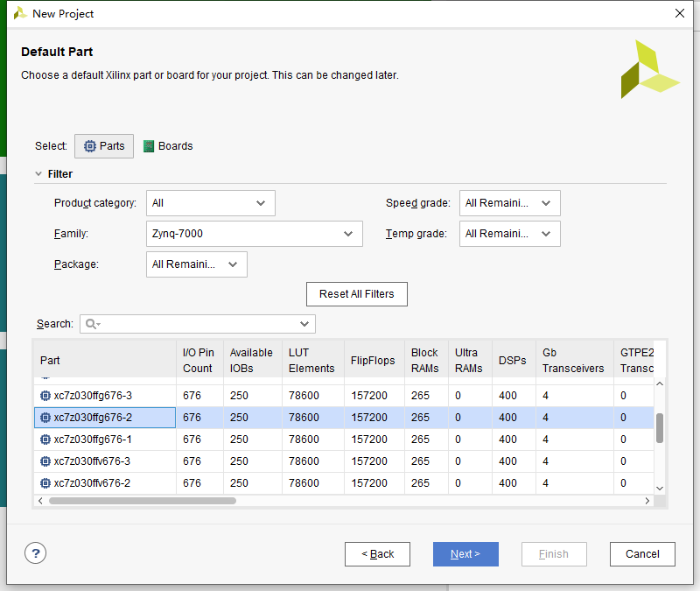Image resolution: width=700 pixels, height=591 pixels.
Task: Click the table's scroll right arrow
Action: 647,501
